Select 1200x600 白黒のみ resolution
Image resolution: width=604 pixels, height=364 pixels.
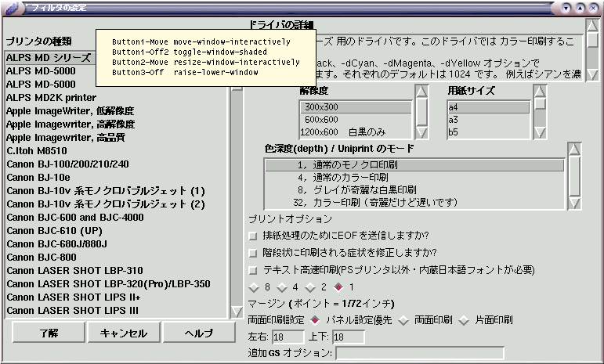(x=356, y=132)
